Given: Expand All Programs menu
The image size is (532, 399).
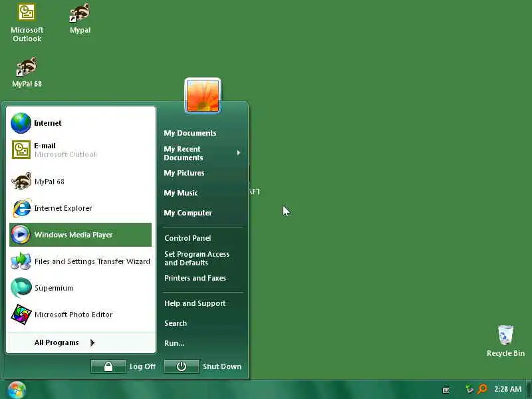Looking at the screenshot, I should tap(64, 342).
